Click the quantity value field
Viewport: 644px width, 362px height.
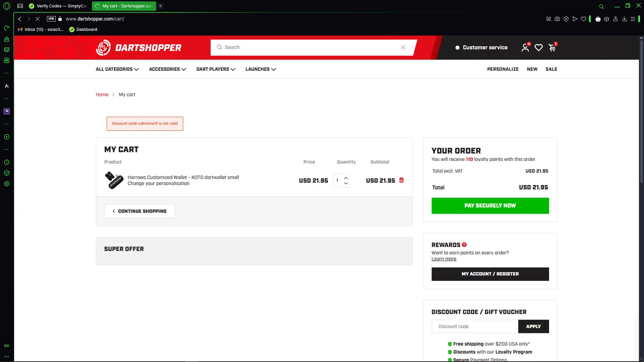pyautogui.click(x=337, y=181)
